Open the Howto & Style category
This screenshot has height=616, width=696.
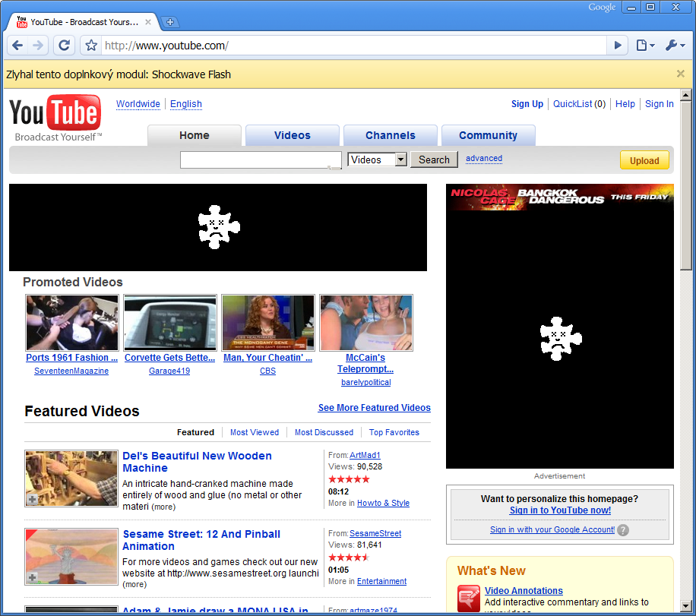[383, 504]
